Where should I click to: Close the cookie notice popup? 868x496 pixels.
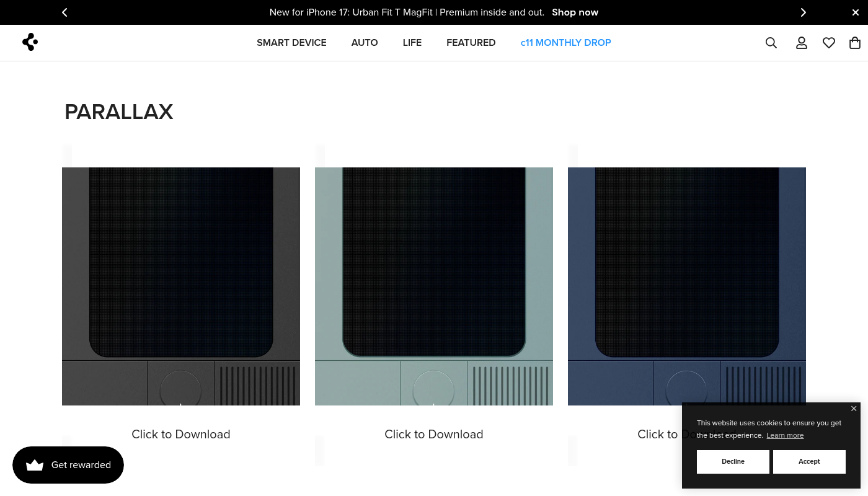[x=854, y=409]
